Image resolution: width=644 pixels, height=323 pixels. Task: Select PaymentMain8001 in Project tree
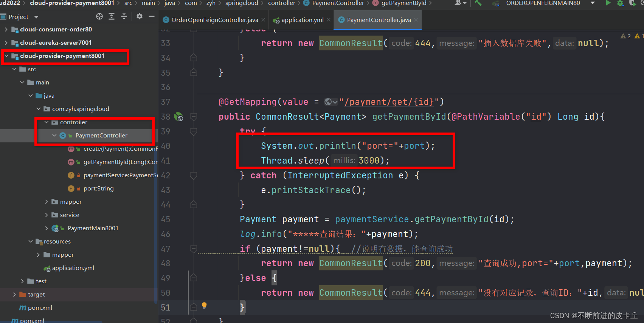(x=93, y=228)
